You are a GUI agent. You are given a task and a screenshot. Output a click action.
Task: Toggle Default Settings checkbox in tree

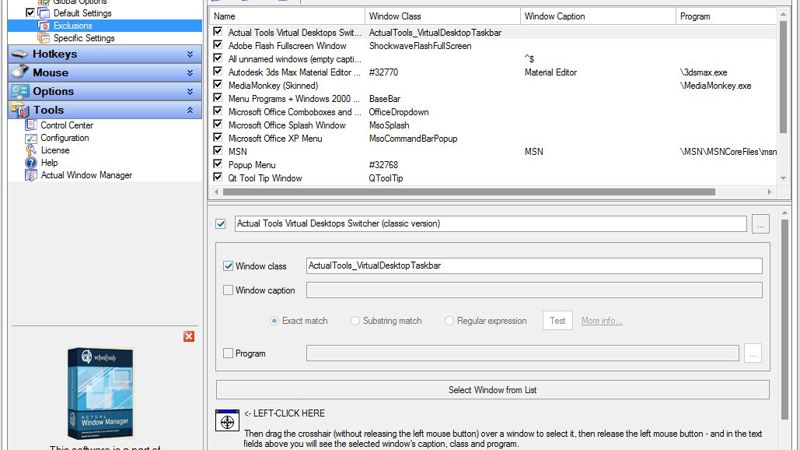tap(30, 12)
